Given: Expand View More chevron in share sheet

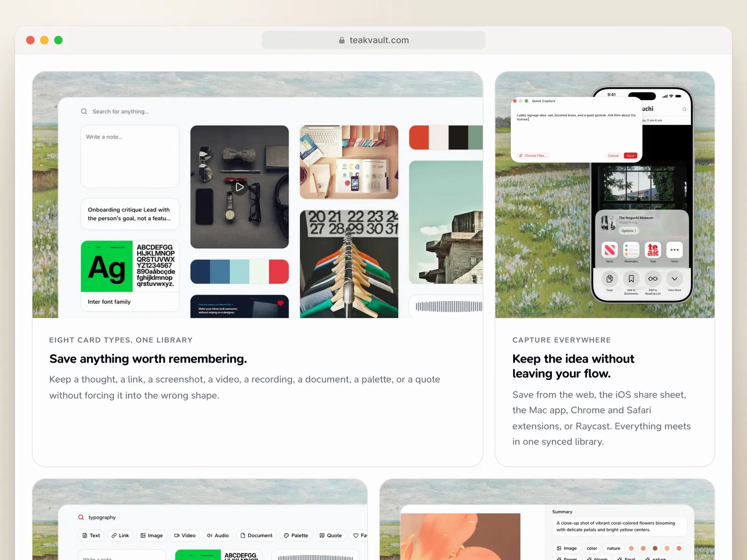Looking at the screenshot, I should coord(674,279).
